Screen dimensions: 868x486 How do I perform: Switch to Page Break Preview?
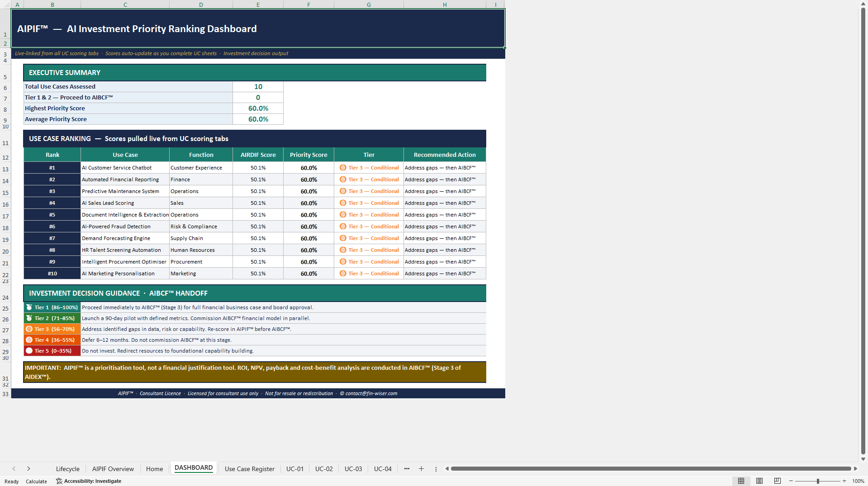tap(778, 481)
